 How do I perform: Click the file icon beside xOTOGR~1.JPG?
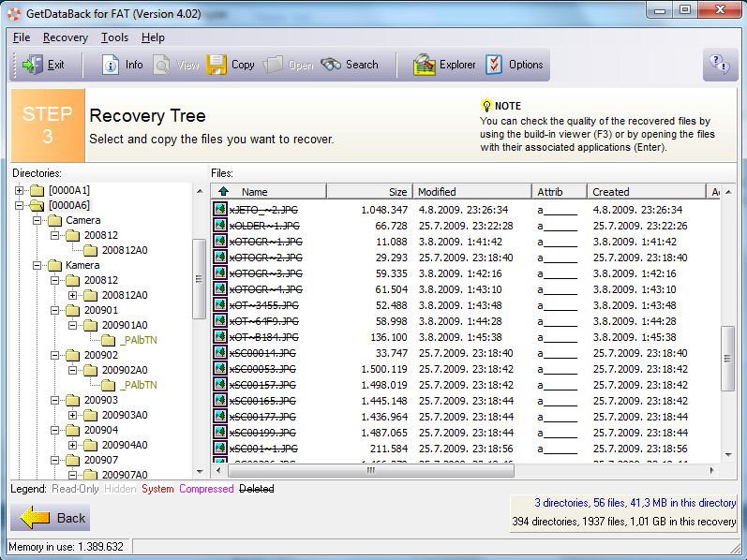click(x=220, y=241)
